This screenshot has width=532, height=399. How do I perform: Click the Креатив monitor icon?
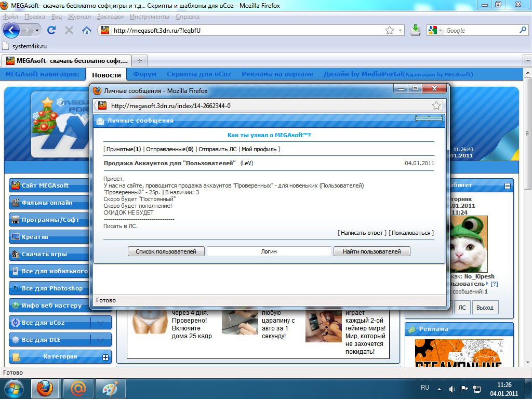coord(16,237)
